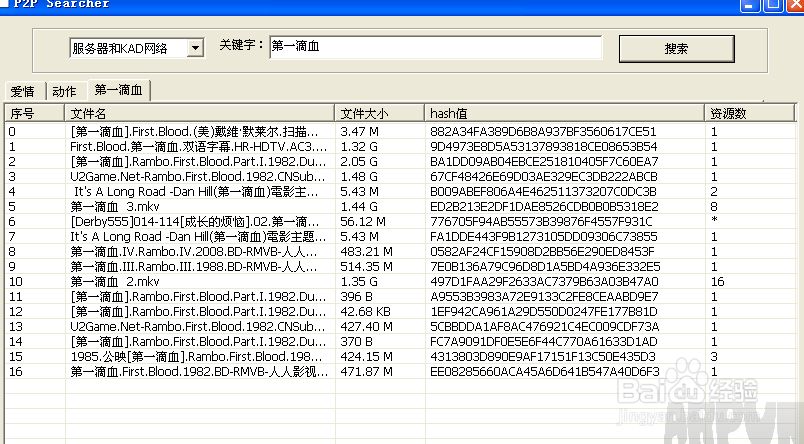The height and width of the screenshot is (444, 804).
Task: Click resource count 8 for 3.mkv
Action: pyautogui.click(x=714, y=207)
